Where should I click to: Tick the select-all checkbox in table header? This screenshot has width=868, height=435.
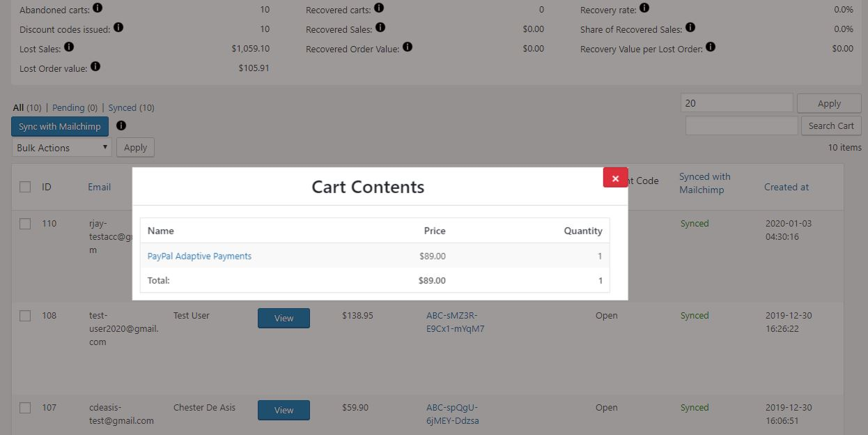(25, 187)
